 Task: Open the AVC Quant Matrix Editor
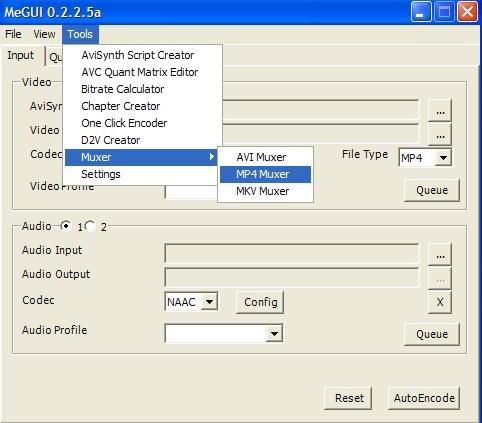[x=140, y=72]
